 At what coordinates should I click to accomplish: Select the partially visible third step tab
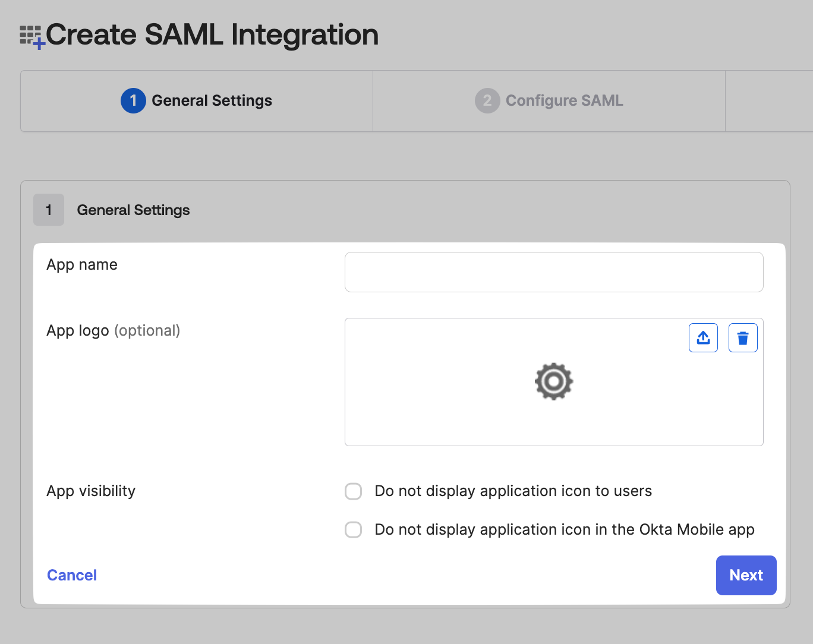(x=769, y=101)
